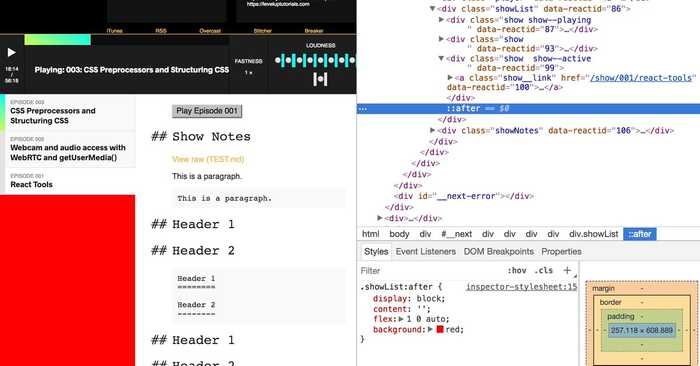Click the Play Episode 001 button

click(x=207, y=111)
